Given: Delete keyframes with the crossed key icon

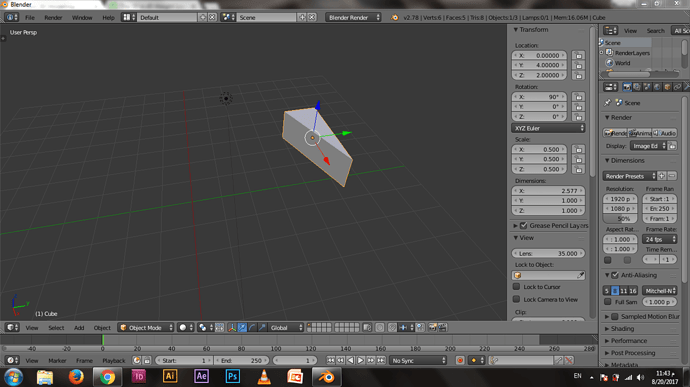Looking at the screenshot, I should coord(569,360).
